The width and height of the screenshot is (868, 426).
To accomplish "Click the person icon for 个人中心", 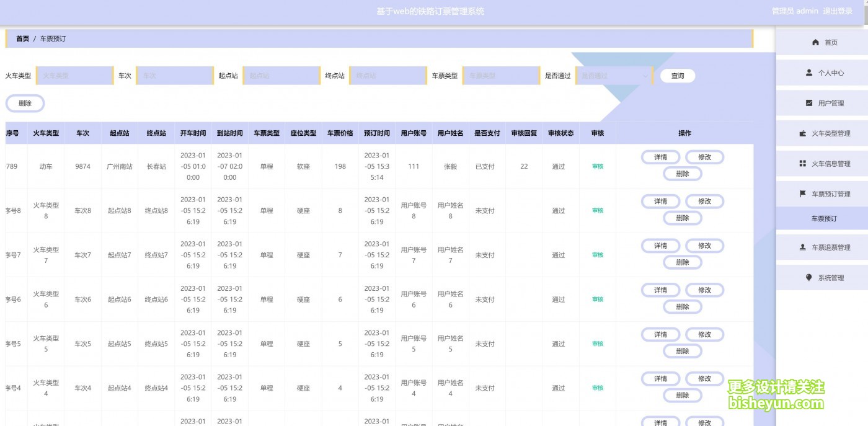I will pyautogui.click(x=809, y=73).
